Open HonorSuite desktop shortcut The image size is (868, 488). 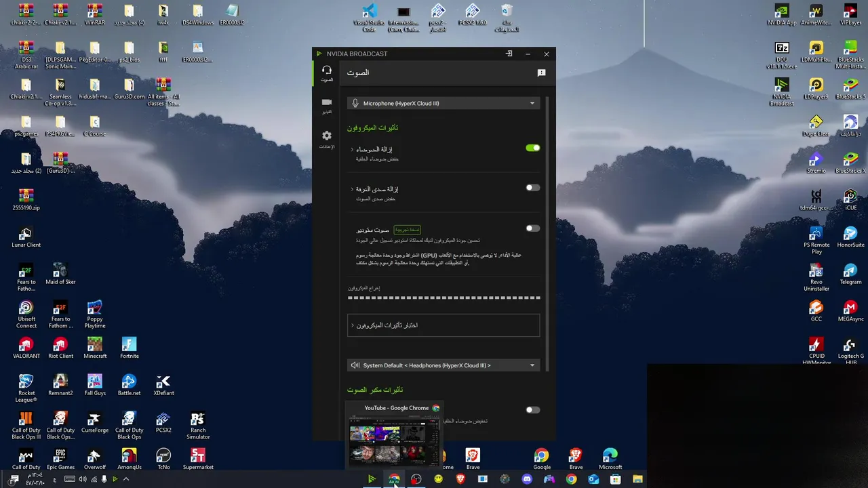click(850, 237)
